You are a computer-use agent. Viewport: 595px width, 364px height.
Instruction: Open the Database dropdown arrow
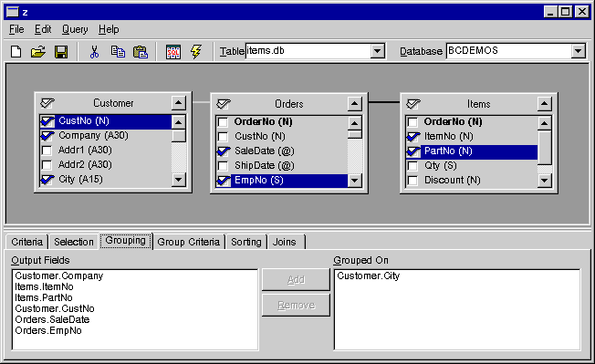(578, 51)
